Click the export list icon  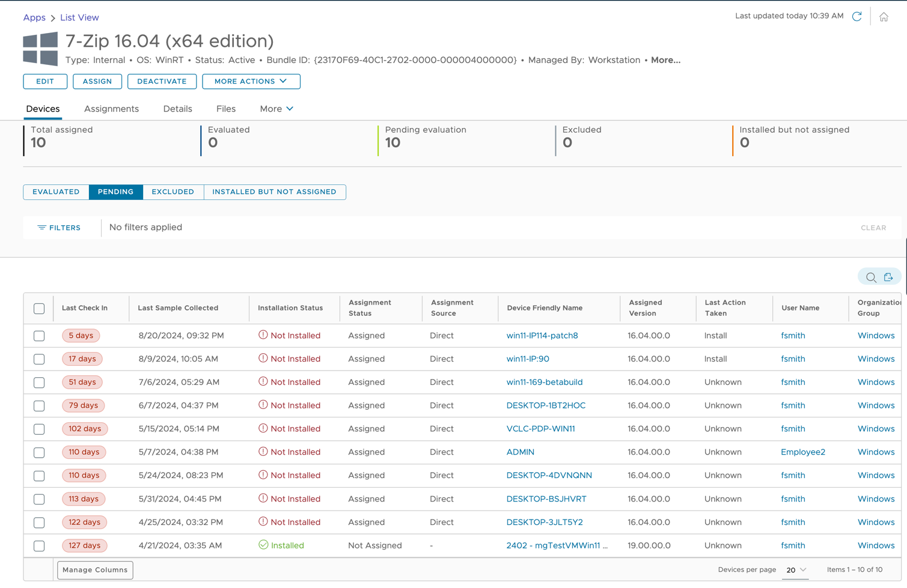(x=888, y=277)
